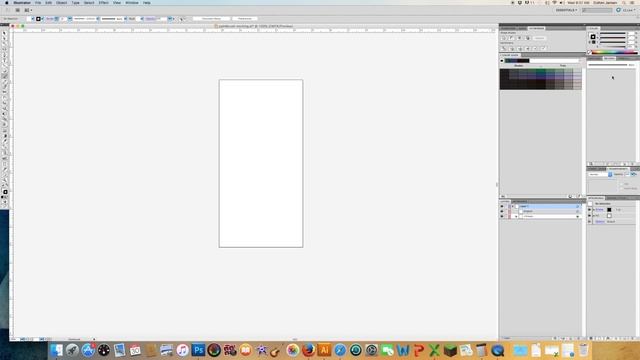
Task: Toggle visibility of the third layer row
Action: click(502, 216)
